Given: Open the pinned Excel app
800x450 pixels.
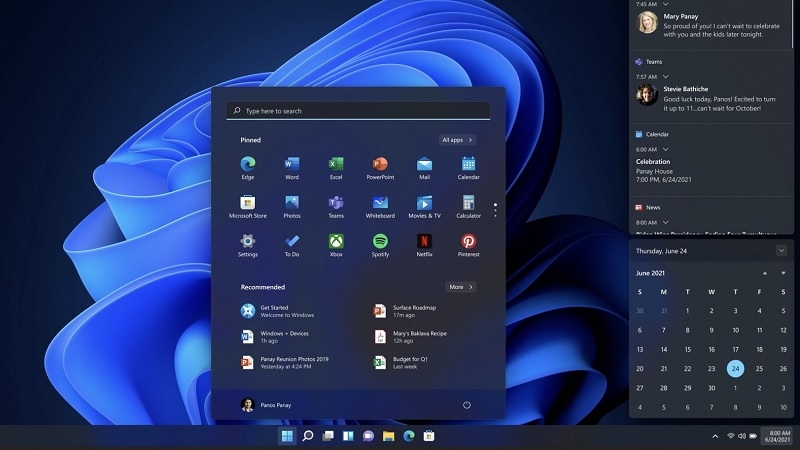Looking at the screenshot, I should 336,168.
